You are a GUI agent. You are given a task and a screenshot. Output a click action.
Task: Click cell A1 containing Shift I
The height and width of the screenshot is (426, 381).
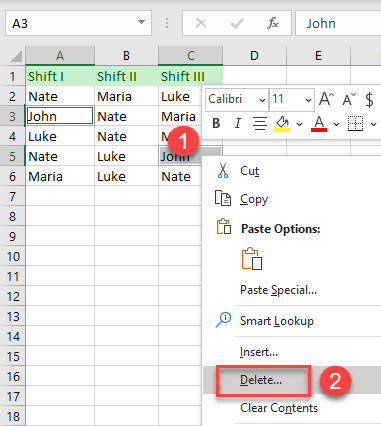pos(60,76)
